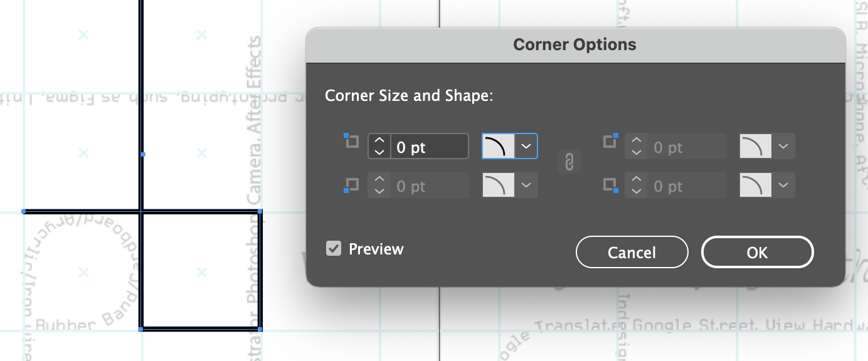The width and height of the screenshot is (868, 361).
Task: Click the OK button to apply corner options
Action: pyautogui.click(x=757, y=252)
